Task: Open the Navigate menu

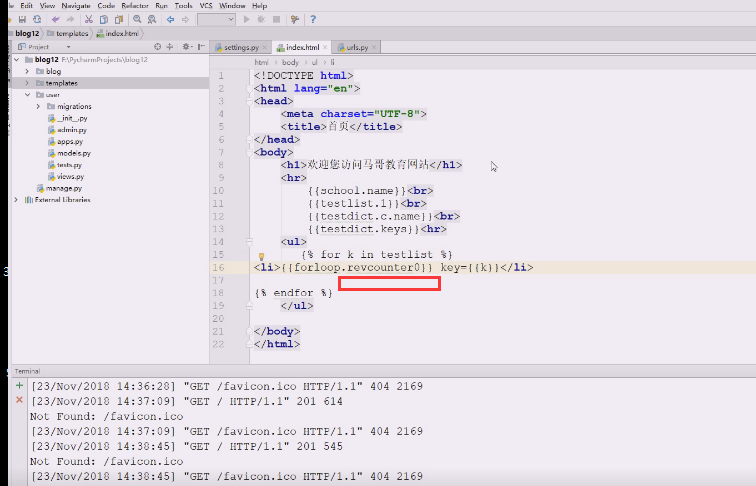Action: [76, 6]
